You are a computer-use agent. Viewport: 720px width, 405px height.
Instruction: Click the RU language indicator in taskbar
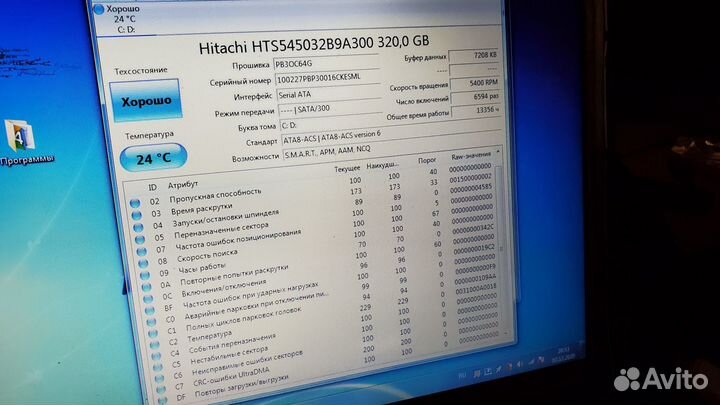tap(462, 375)
